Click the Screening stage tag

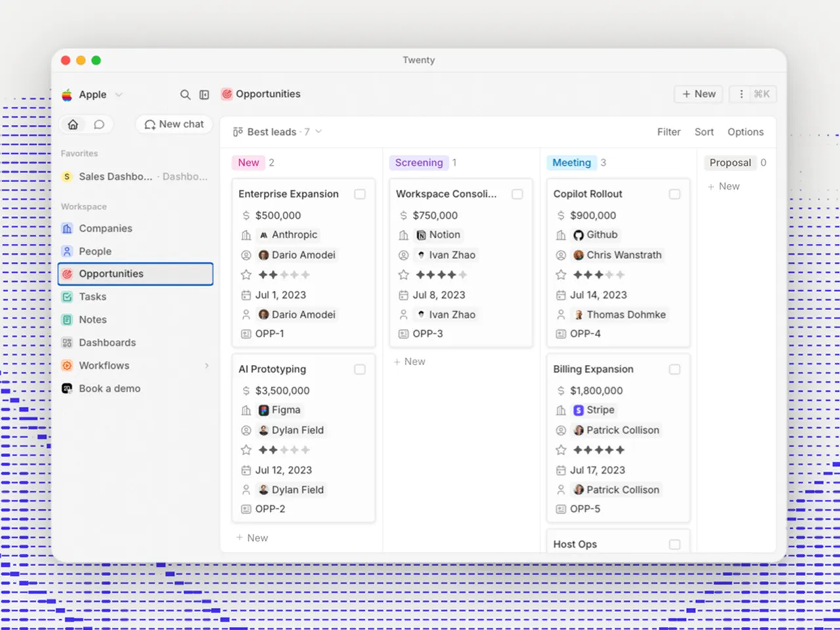419,163
